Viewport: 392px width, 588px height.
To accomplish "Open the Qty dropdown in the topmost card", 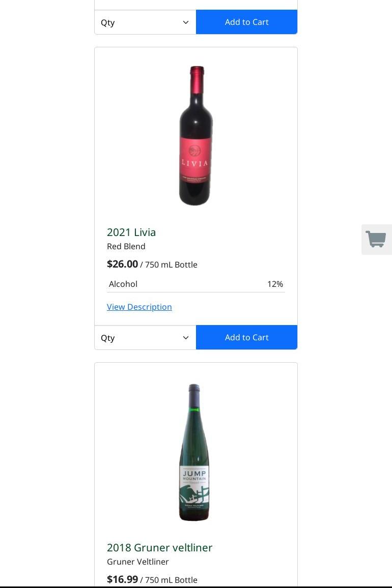I will pos(145,22).
